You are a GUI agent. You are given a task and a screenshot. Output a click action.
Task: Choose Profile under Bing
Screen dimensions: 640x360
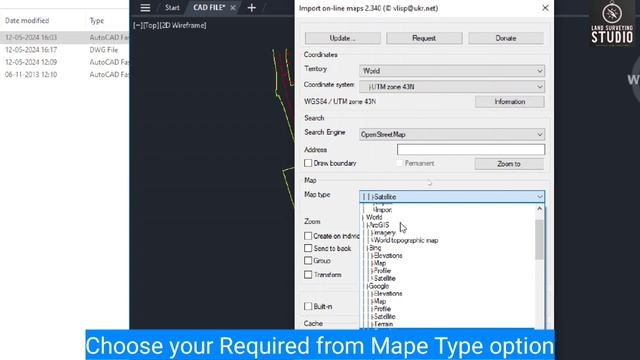[x=382, y=271]
